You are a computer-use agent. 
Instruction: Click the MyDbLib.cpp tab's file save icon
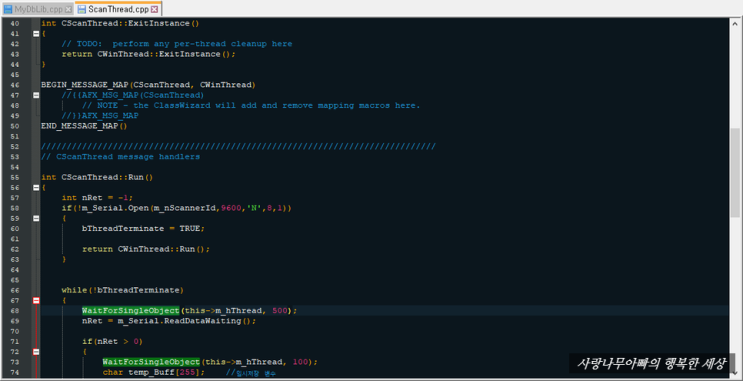[9, 9]
